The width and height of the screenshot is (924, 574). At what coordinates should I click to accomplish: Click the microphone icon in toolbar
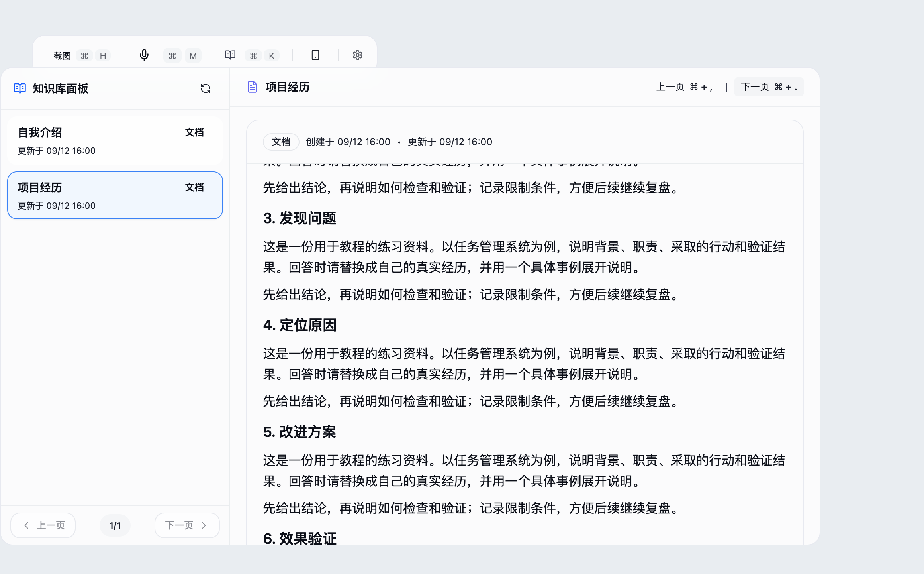(x=144, y=55)
